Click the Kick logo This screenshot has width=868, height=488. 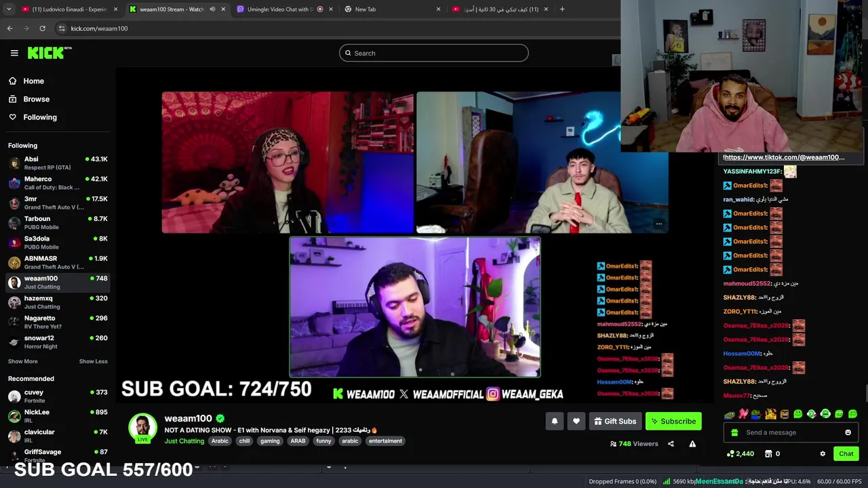50,53
